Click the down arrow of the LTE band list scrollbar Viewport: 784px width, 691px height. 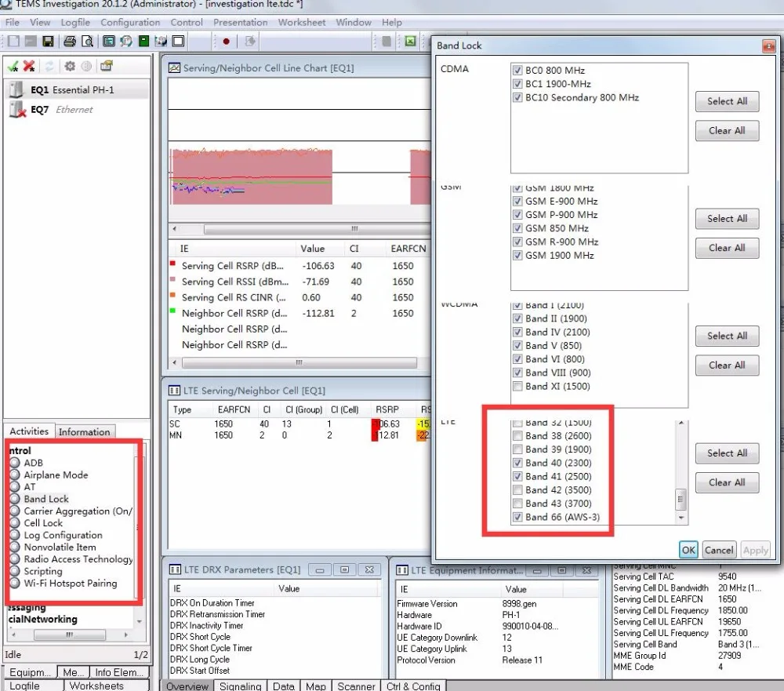(x=681, y=518)
